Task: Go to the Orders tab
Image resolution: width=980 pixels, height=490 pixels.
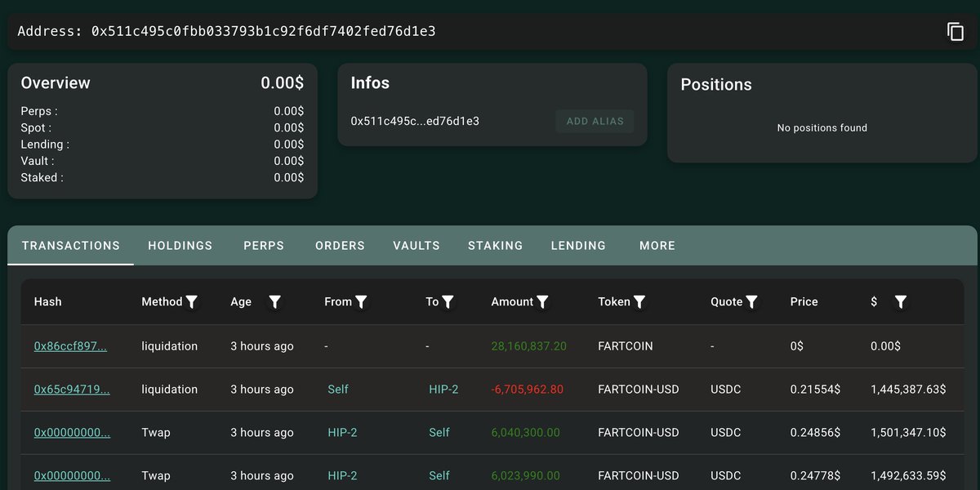Action: point(340,246)
